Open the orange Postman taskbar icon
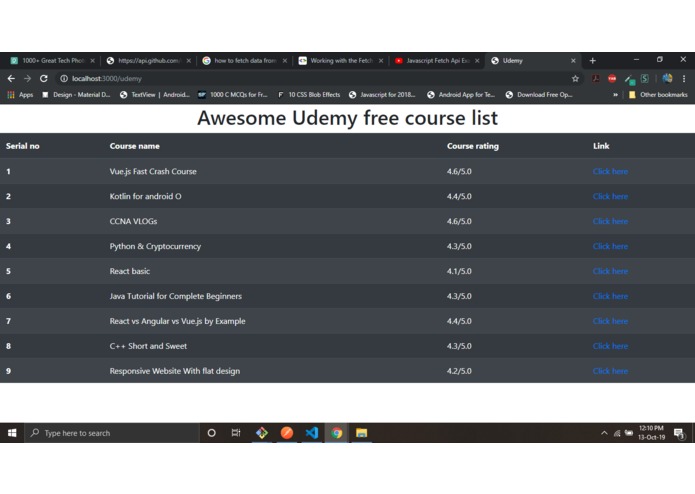This screenshot has width=695, height=494. coord(287,433)
